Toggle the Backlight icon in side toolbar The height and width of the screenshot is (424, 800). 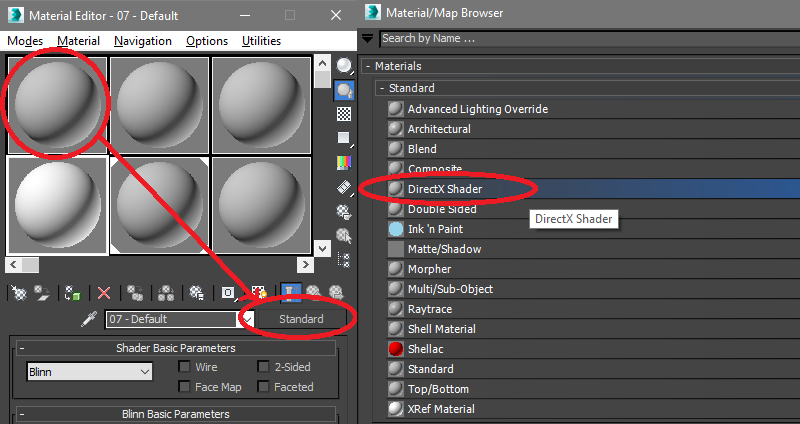pyautogui.click(x=344, y=91)
